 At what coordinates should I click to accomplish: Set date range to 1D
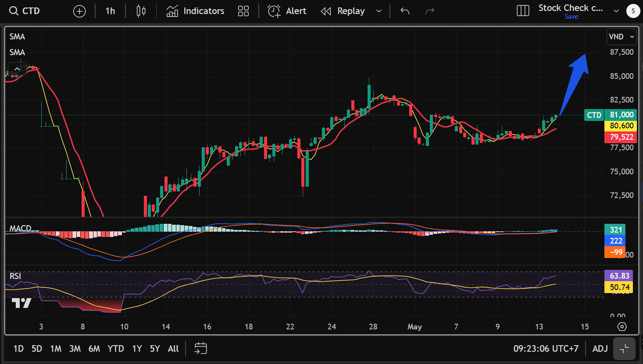(18, 349)
